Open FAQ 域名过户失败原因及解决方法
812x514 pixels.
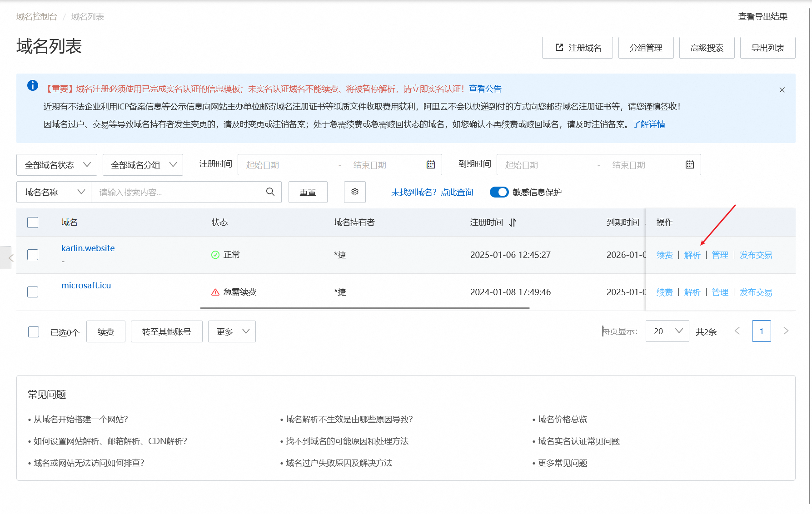coord(339,463)
